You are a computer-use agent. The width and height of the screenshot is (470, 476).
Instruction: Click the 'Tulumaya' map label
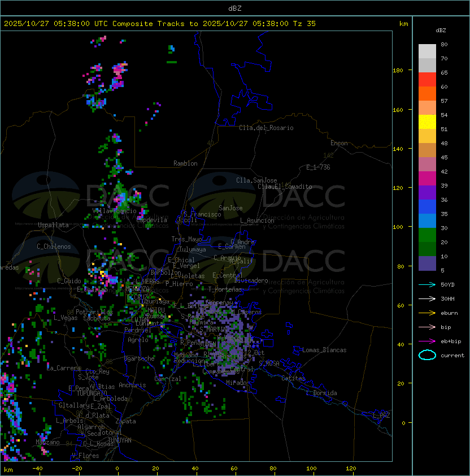click(x=193, y=249)
